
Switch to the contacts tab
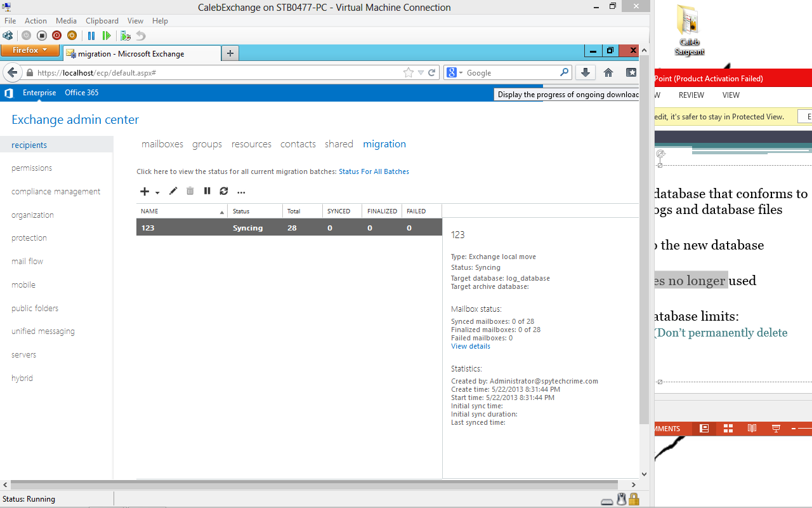click(x=298, y=144)
